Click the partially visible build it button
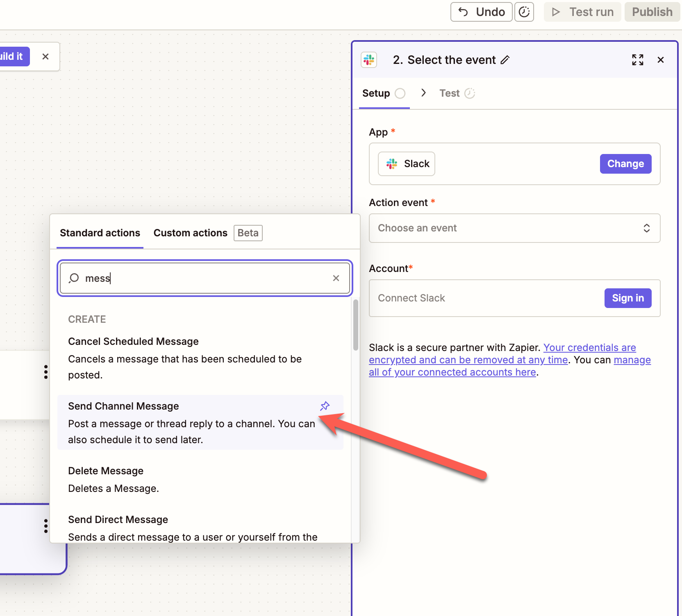Screen dimensions: 682x616 pyautogui.click(x=14, y=57)
